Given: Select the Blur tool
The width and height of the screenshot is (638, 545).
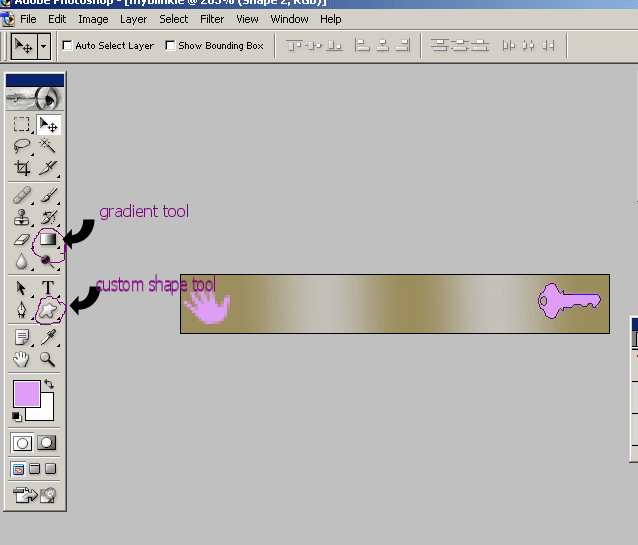Looking at the screenshot, I should click(22, 261).
